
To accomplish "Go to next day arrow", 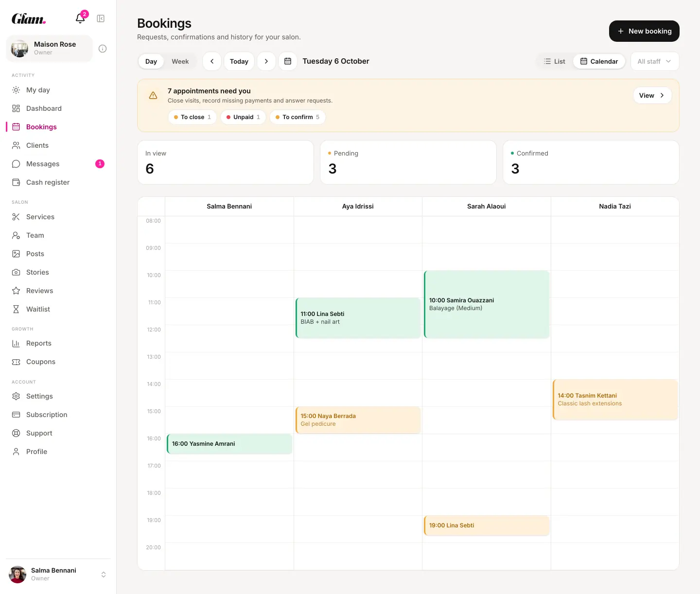I will 266,61.
